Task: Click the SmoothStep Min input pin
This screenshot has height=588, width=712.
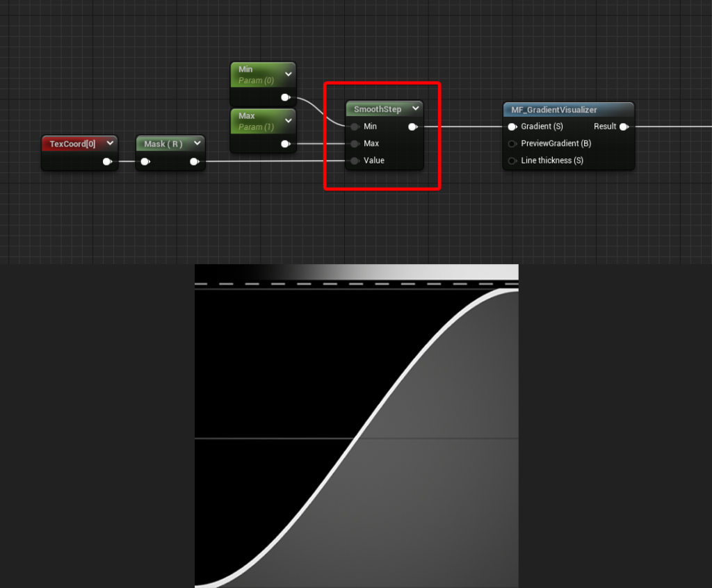Action: (355, 126)
